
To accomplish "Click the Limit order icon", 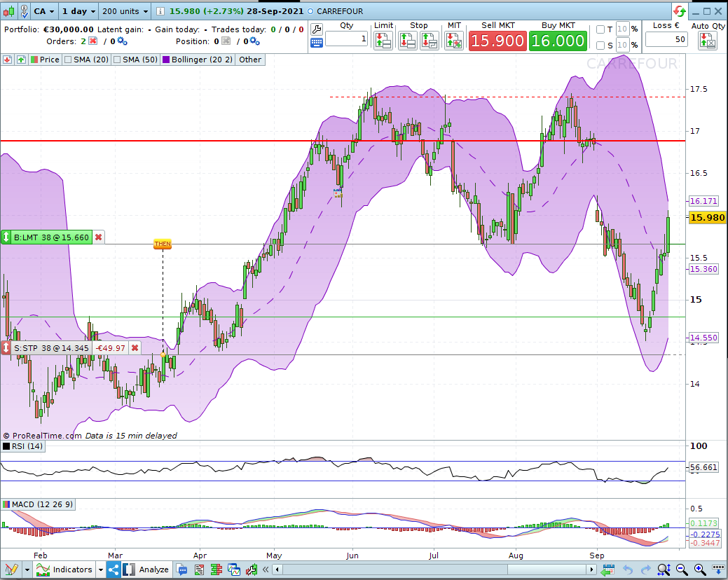I will point(383,41).
